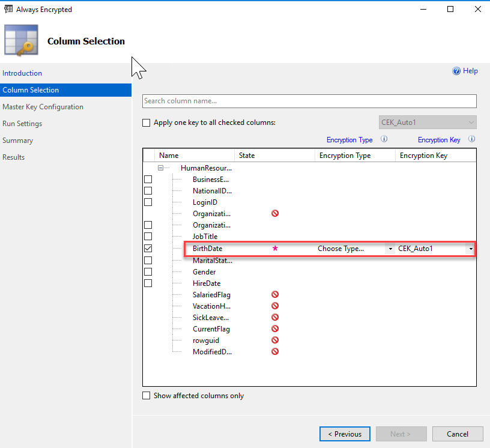This screenshot has height=448, width=490.
Task: Open the Master Key Configuration step
Action: 43,107
